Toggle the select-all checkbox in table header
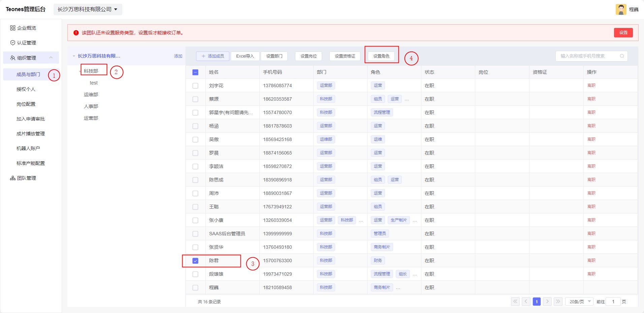This screenshot has width=644, height=313. 195,72
